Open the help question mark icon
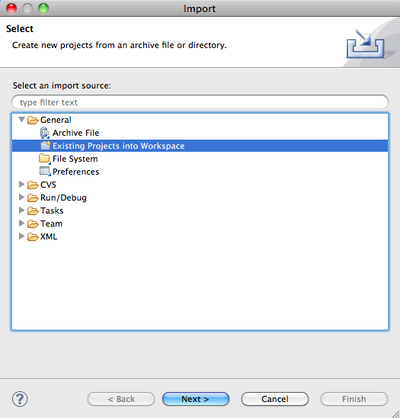The width and height of the screenshot is (400, 418). [20, 399]
